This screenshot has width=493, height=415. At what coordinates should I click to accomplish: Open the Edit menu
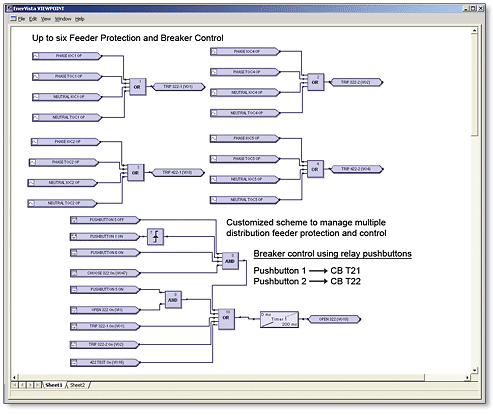pyautogui.click(x=33, y=19)
